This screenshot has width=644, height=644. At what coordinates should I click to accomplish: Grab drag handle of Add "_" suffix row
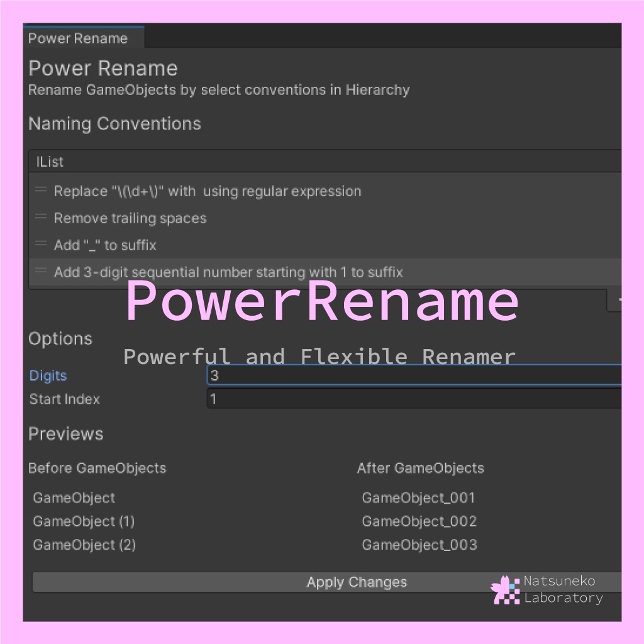(x=41, y=243)
